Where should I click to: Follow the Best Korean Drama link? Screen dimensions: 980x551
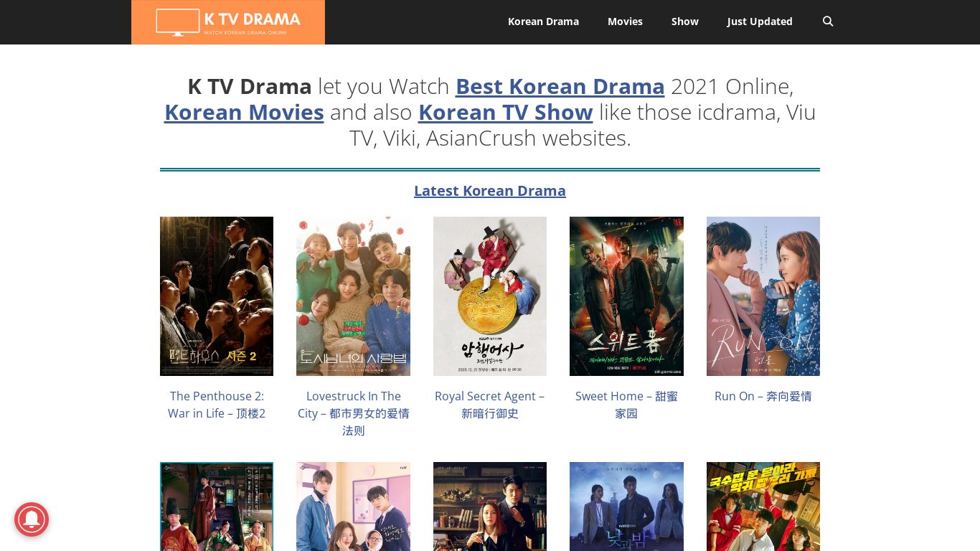coord(560,86)
